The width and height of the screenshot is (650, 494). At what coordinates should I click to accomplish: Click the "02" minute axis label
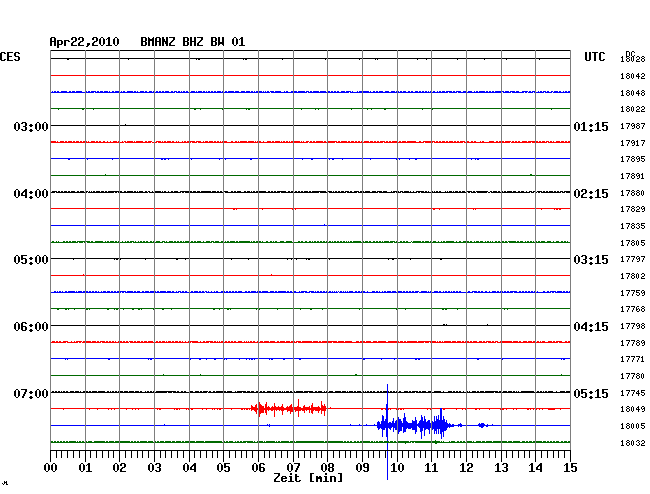tap(119, 468)
